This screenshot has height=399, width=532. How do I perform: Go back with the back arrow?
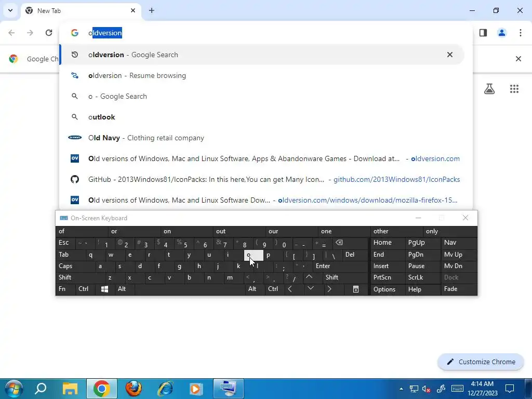pos(11,33)
